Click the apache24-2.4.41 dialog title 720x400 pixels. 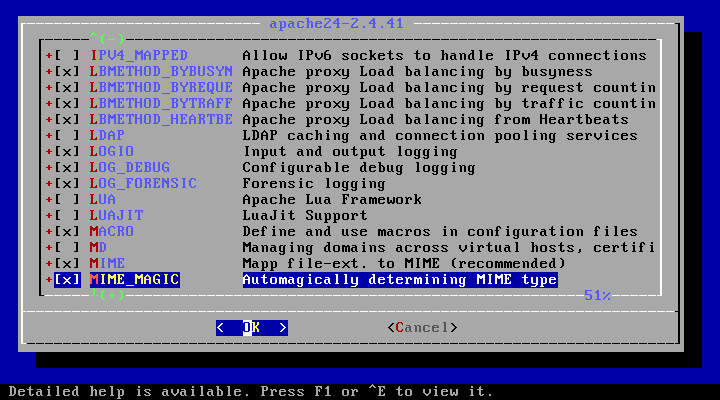337,23
